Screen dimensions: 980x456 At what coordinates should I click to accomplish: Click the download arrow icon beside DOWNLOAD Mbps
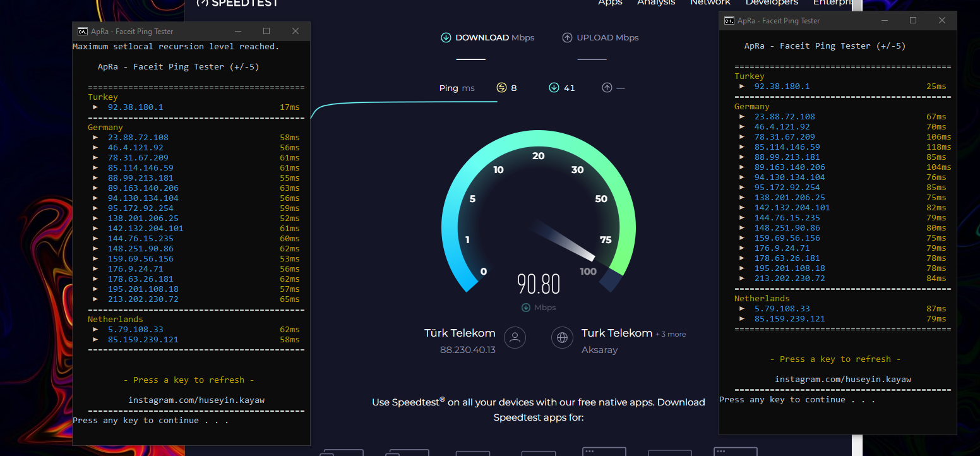446,37
